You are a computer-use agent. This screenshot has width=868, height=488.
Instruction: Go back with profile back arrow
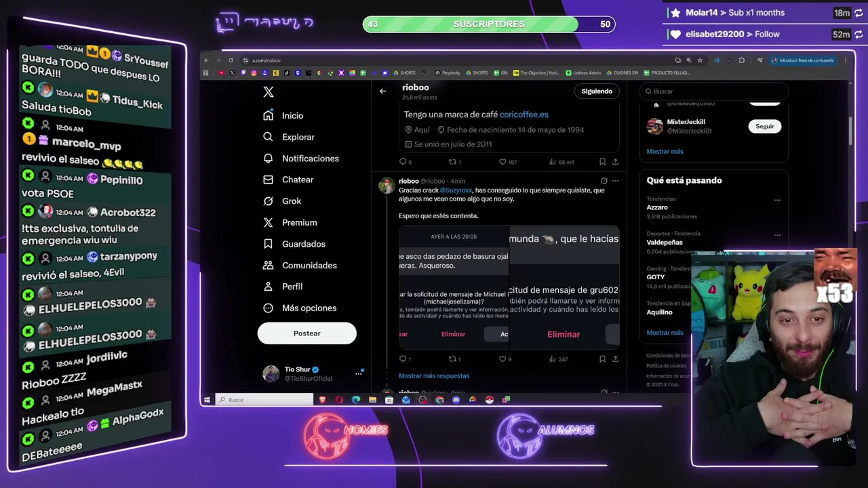point(383,91)
